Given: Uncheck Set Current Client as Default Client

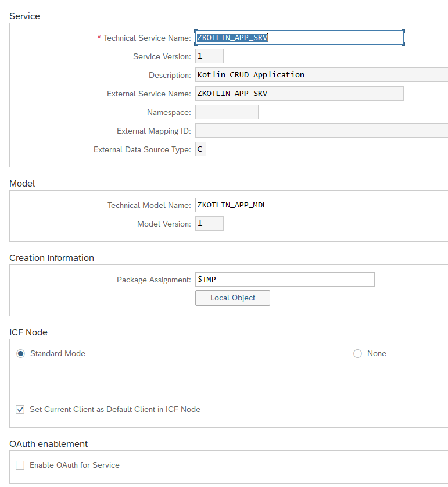Looking at the screenshot, I should click(20, 410).
